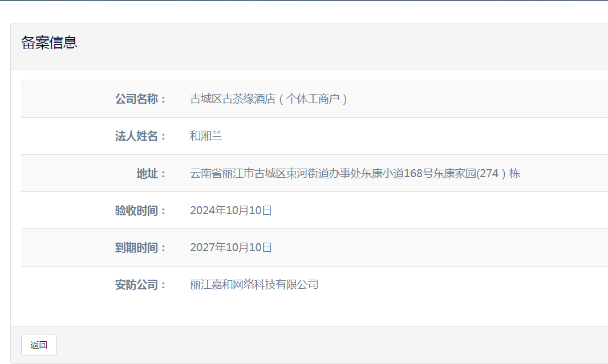Select the company name 古城区古茶缘酒店
The width and height of the screenshot is (608, 364).
233,99
